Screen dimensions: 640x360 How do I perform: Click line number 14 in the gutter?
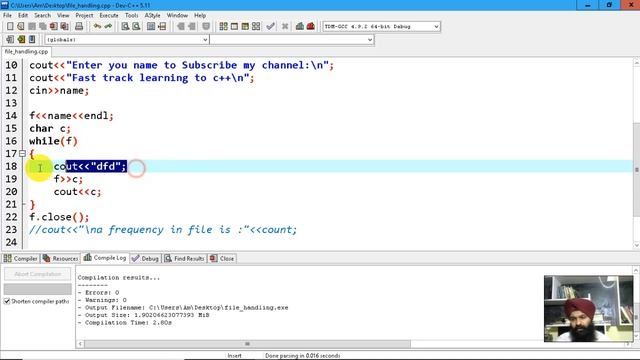11,116
